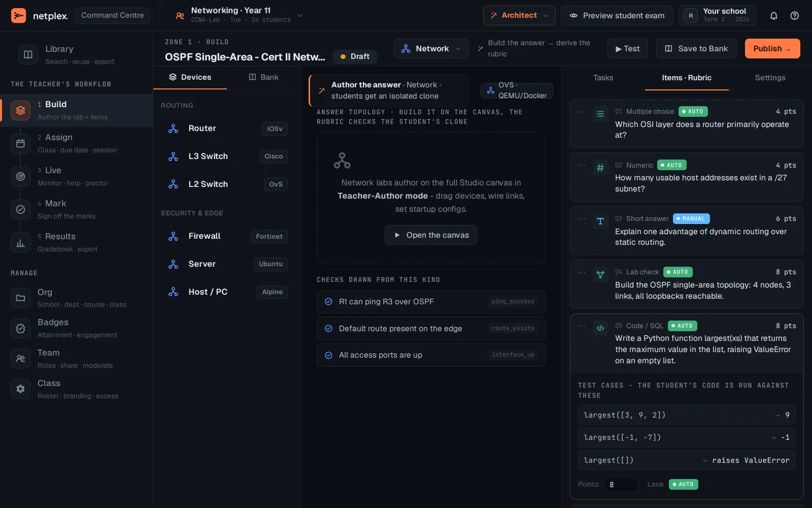Click the Assign calendar icon
Image resolution: width=812 pixels, height=508 pixels.
[x=20, y=143]
